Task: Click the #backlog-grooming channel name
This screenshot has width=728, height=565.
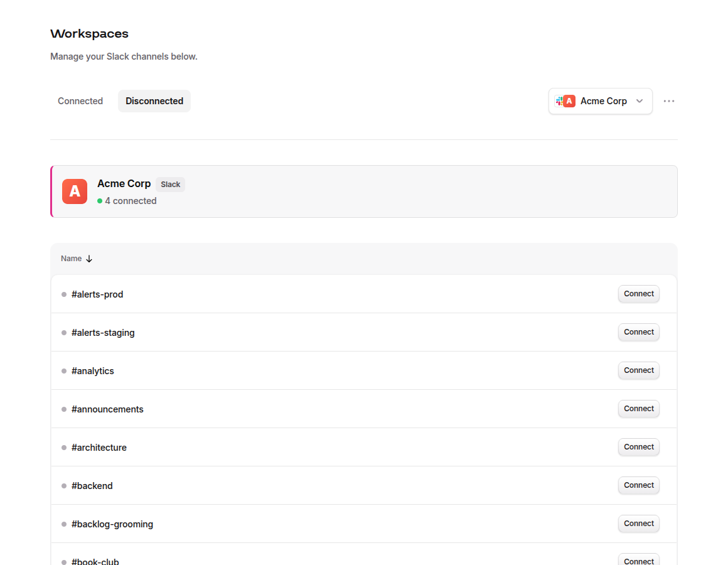Action: point(112,524)
